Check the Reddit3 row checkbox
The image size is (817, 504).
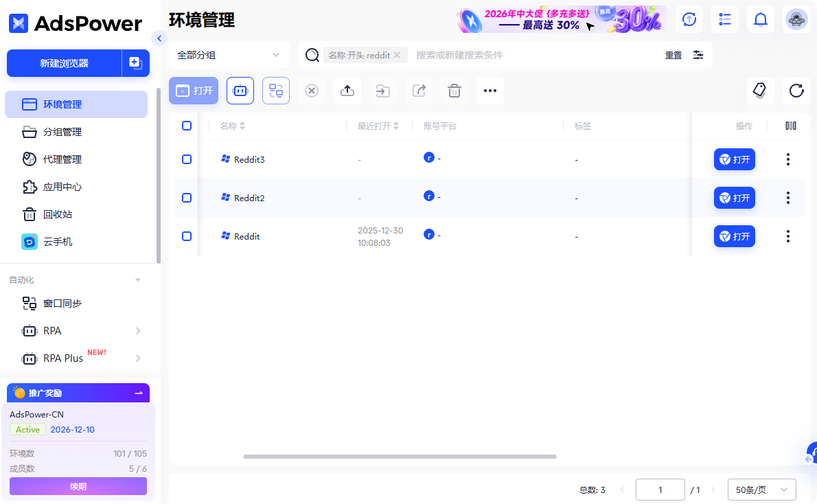[x=187, y=159]
